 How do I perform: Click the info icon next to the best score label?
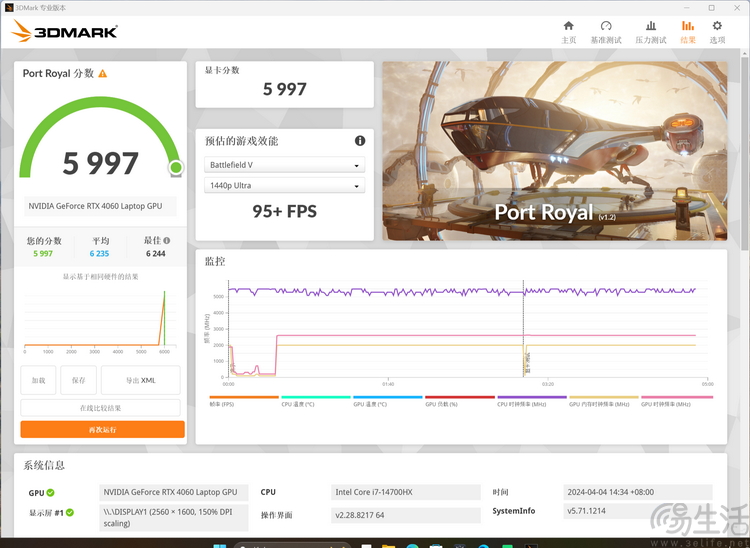166,241
